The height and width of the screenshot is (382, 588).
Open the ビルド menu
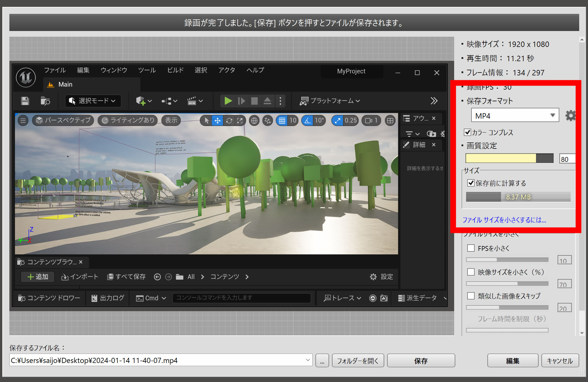[175, 70]
